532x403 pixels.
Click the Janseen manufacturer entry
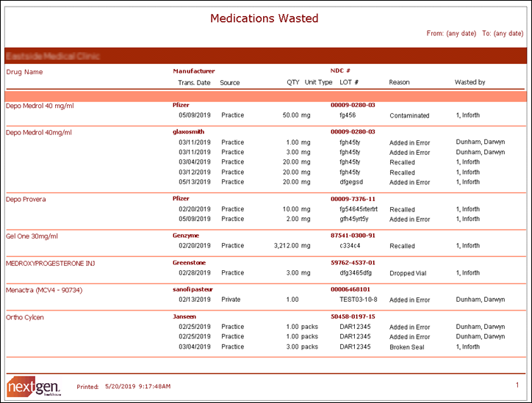point(184,316)
